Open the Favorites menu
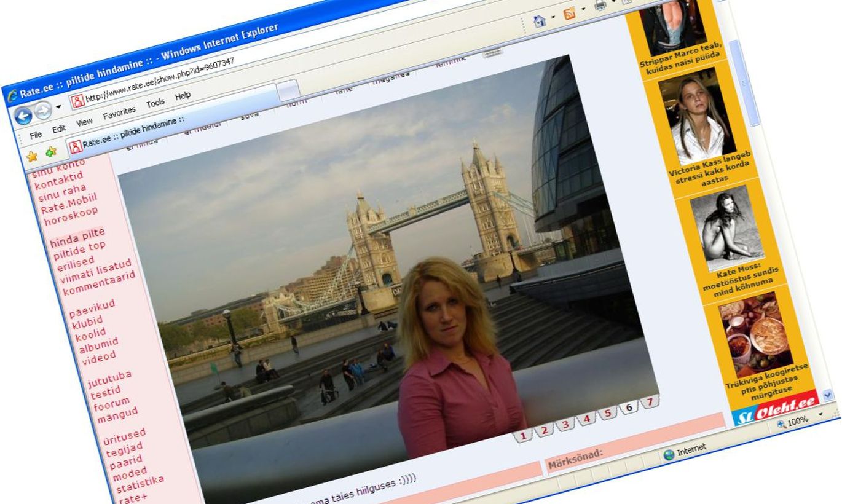Viewport: 842px width, 504px height. (x=119, y=114)
